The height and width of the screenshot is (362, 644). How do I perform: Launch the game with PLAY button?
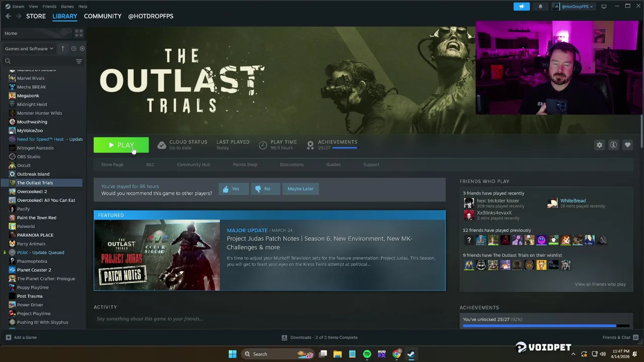pos(121,145)
